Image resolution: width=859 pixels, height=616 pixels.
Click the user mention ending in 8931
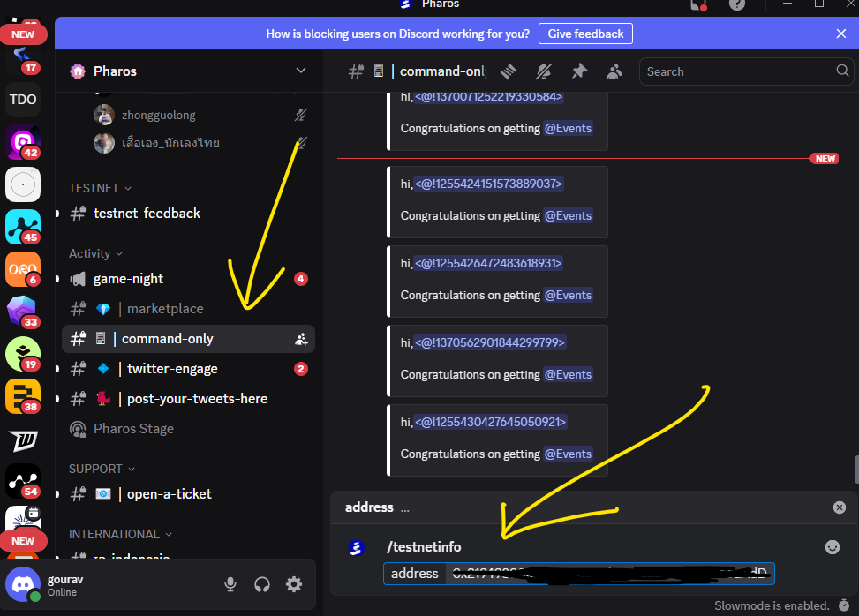click(x=489, y=263)
